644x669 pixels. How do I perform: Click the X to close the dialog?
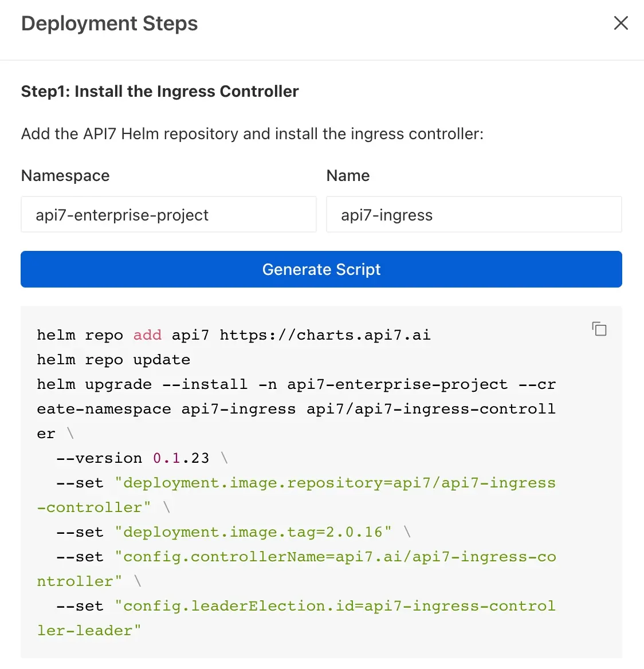tap(621, 23)
